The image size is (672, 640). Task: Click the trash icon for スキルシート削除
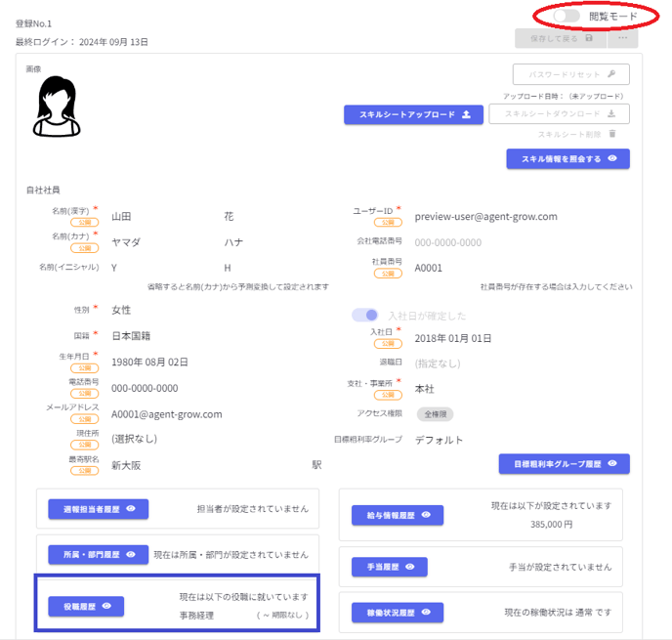coord(612,134)
